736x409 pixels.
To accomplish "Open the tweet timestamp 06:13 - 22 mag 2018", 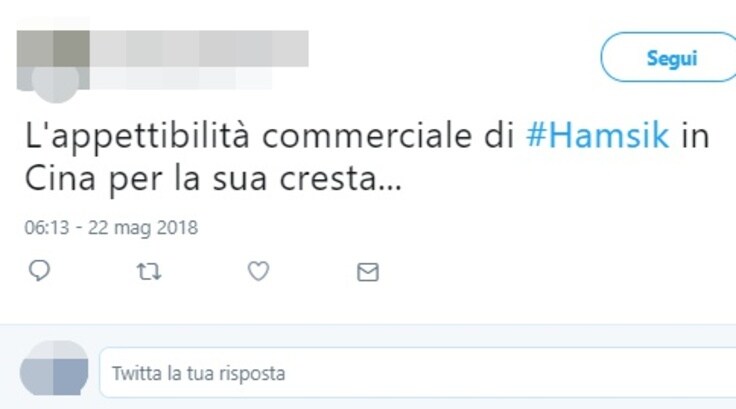I will (x=111, y=228).
